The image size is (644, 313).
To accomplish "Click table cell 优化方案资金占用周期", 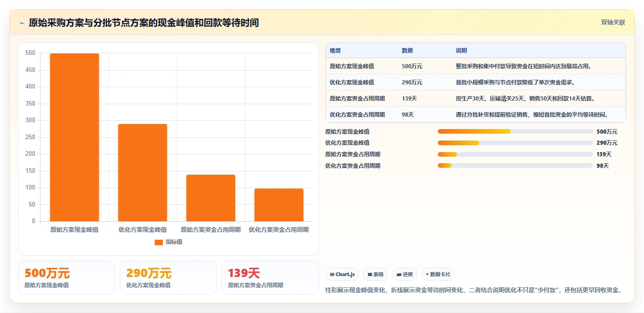I will coord(358,115).
